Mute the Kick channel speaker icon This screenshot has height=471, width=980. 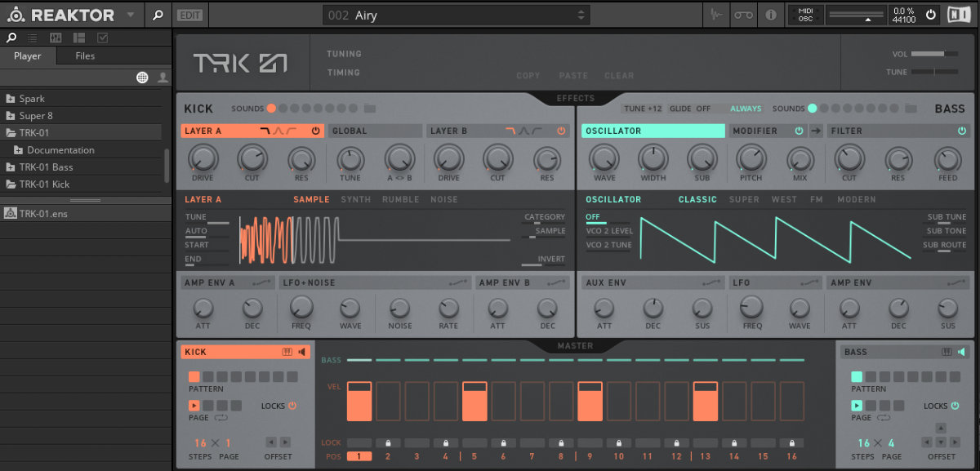click(303, 353)
